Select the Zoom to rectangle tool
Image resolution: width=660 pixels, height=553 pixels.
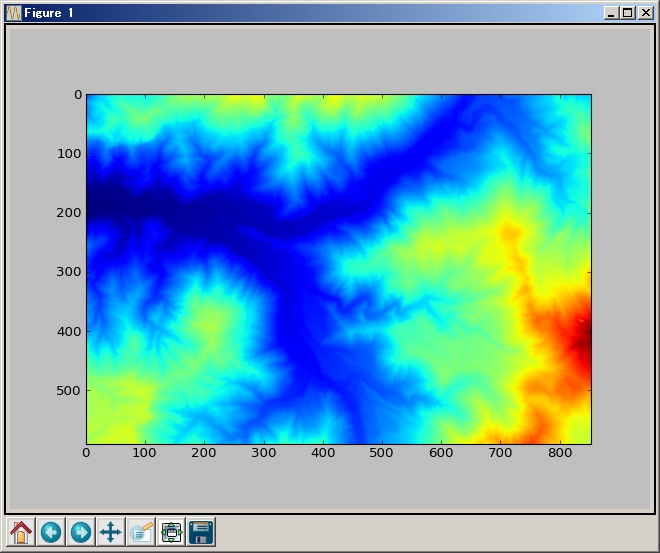pyautogui.click(x=141, y=532)
